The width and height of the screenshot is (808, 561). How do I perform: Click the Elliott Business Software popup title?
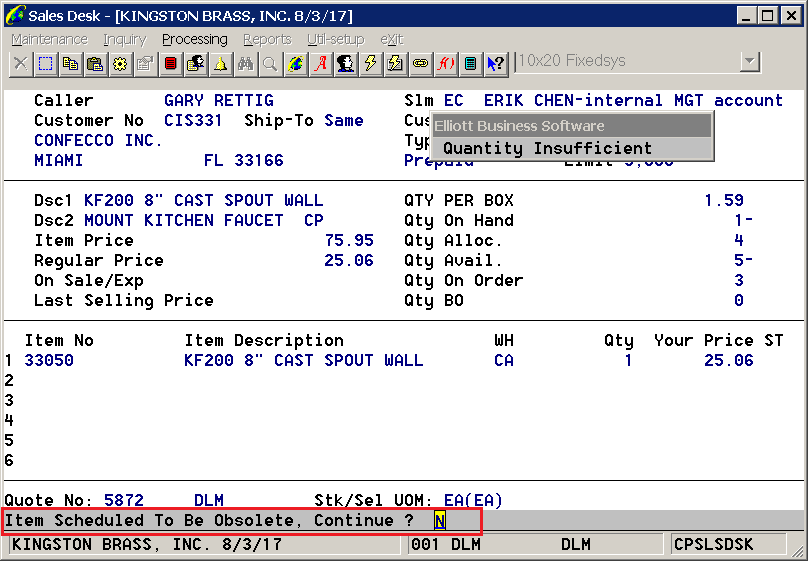519,126
